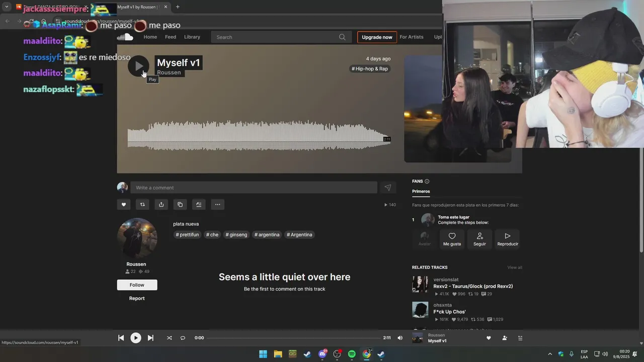Screen dimensions: 644x362
Task: Skip to next track in player bar
Action: click(x=150, y=338)
